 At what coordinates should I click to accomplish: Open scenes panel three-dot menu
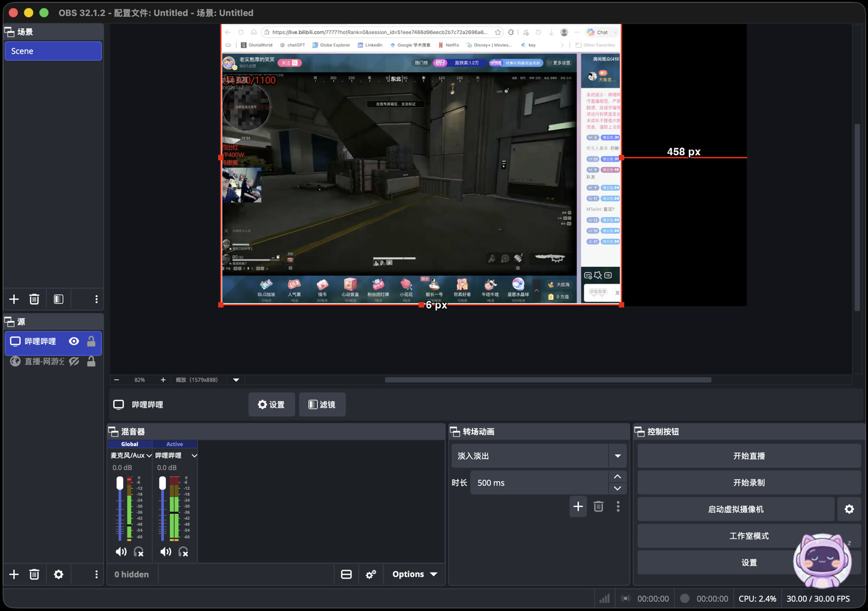pos(97,299)
